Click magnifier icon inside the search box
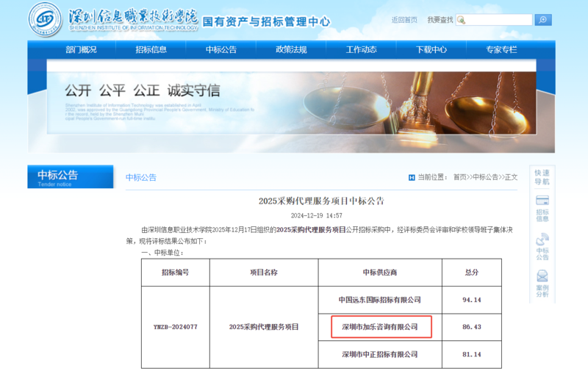588x374 pixels. [x=462, y=20]
